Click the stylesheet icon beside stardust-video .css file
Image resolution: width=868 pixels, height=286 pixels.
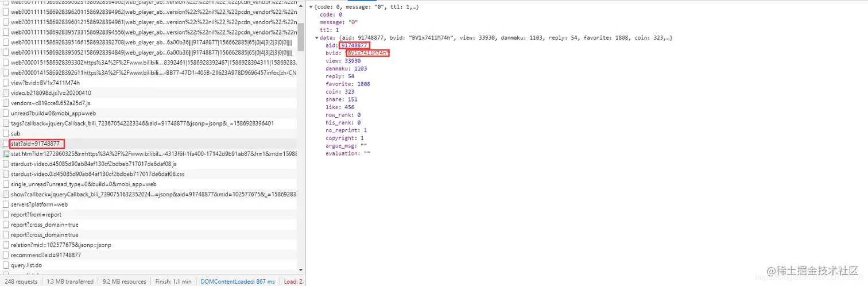(x=6, y=173)
